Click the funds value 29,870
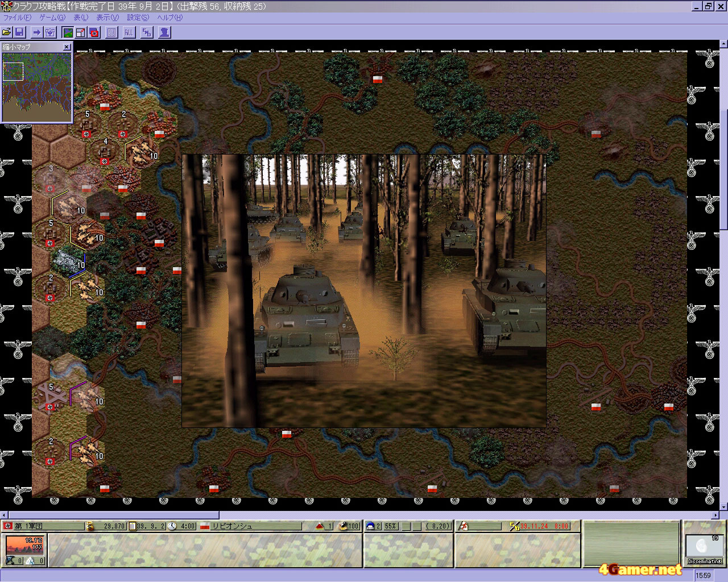 point(111,526)
